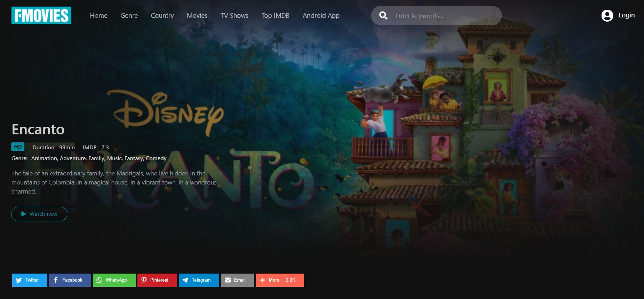Select the Fantasy genre link
The width and height of the screenshot is (644, 299).
pos(134,158)
